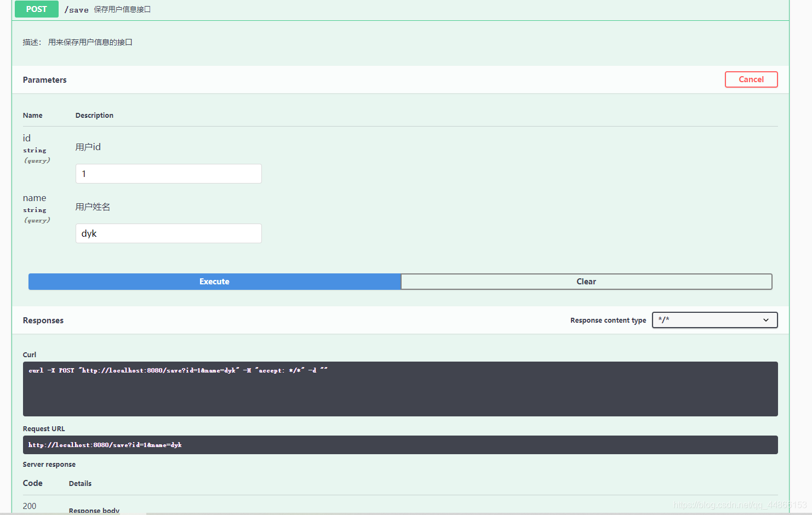
Task: Select the Request URL text box
Action: [x=401, y=445]
